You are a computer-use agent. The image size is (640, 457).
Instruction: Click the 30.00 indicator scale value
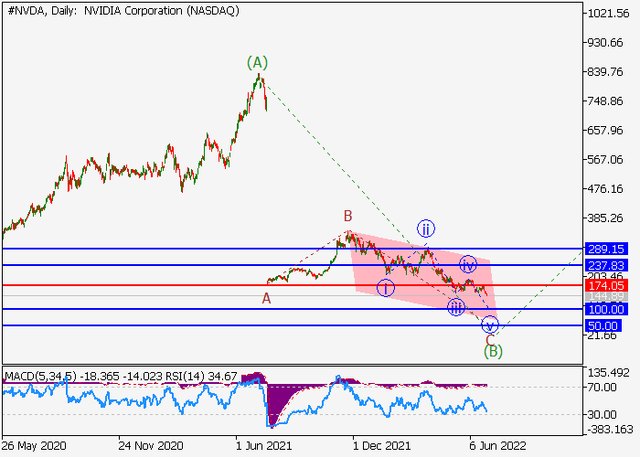pyautogui.click(x=602, y=415)
